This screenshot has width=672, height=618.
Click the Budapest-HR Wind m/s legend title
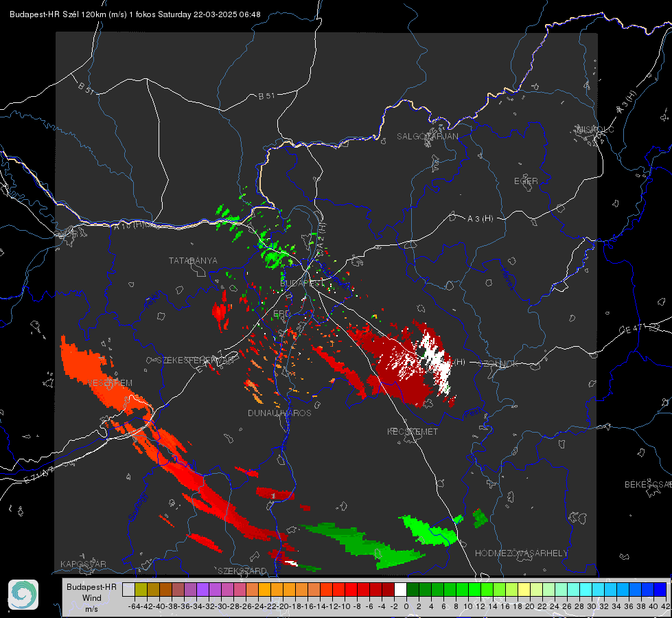(x=92, y=597)
